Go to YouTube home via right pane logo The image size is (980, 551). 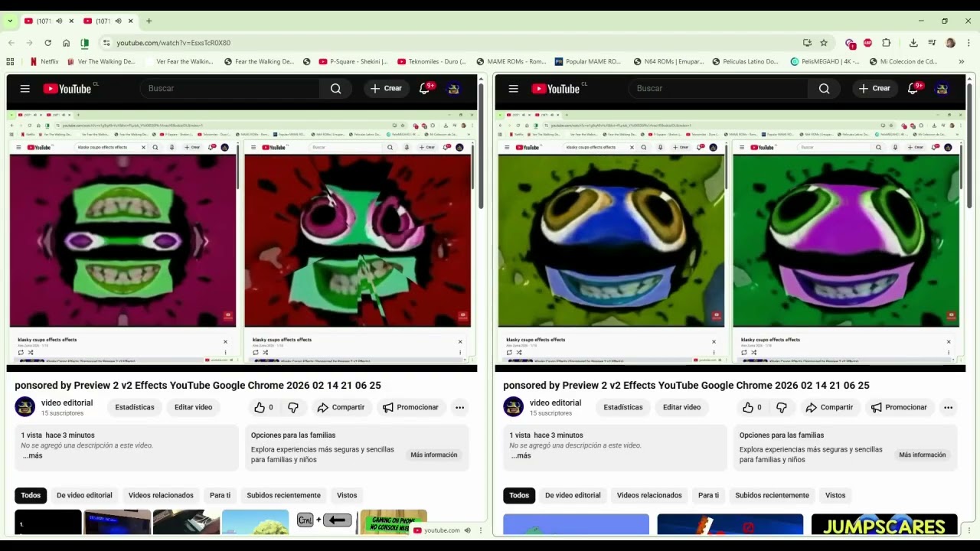[556, 89]
